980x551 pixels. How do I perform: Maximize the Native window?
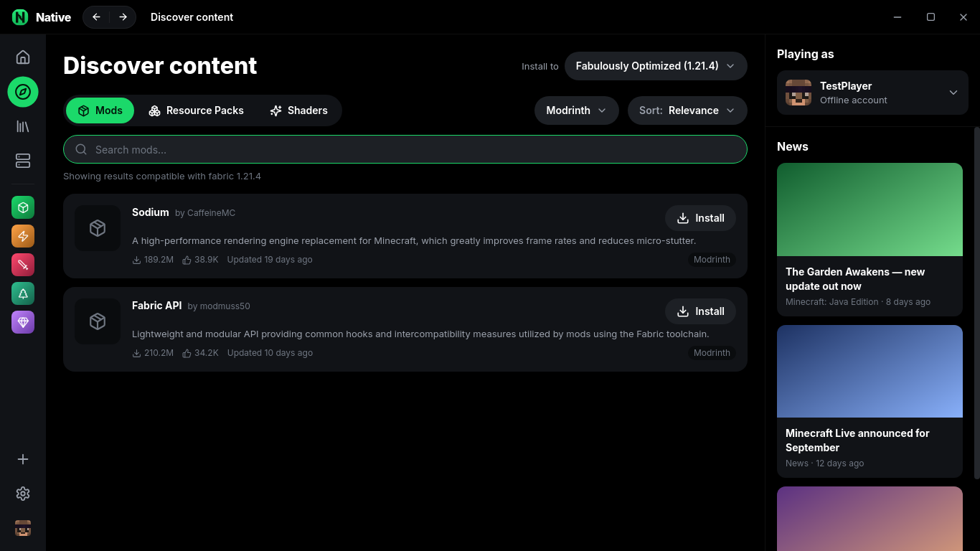click(x=930, y=17)
